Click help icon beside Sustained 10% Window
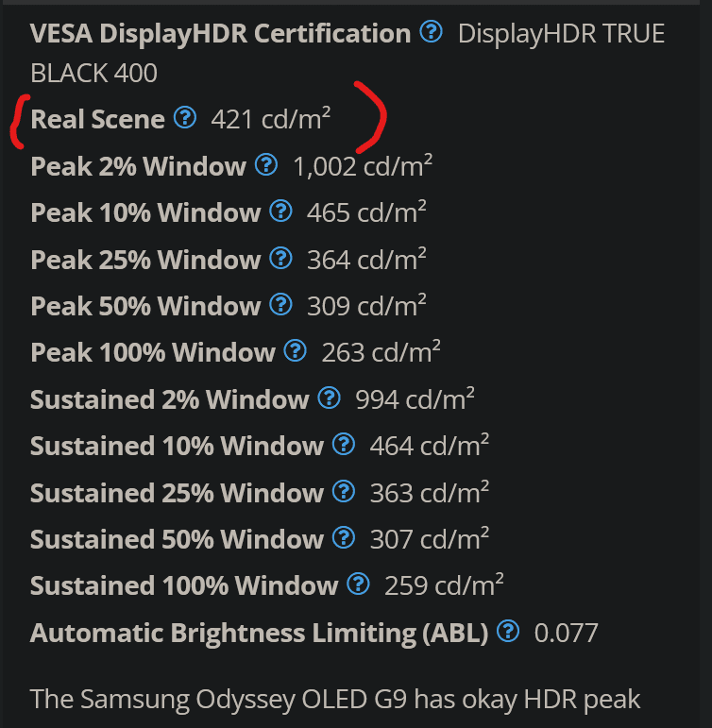Image resolution: width=712 pixels, height=728 pixels. coord(344,445)
